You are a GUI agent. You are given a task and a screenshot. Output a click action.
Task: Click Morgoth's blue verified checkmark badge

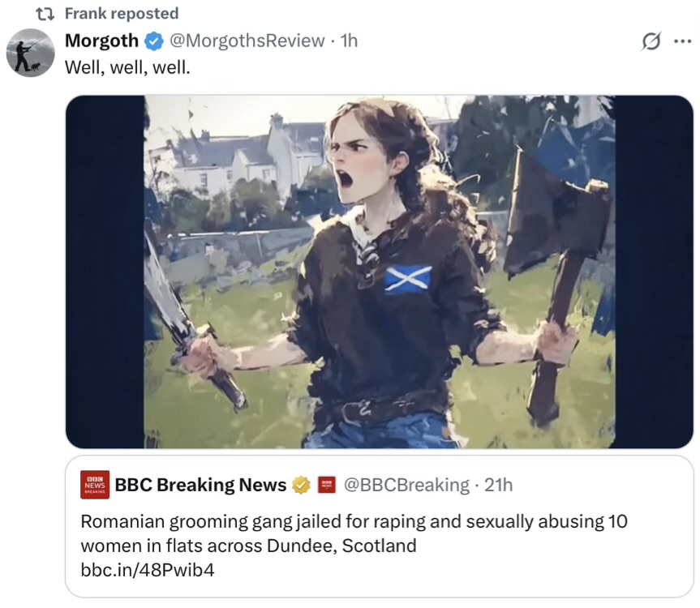[x=153, y=40]
